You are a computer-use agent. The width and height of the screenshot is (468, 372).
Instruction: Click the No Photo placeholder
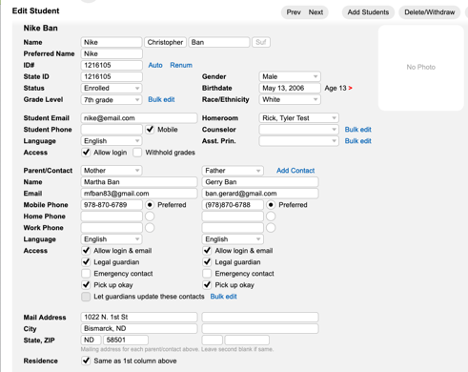[421, 67]
